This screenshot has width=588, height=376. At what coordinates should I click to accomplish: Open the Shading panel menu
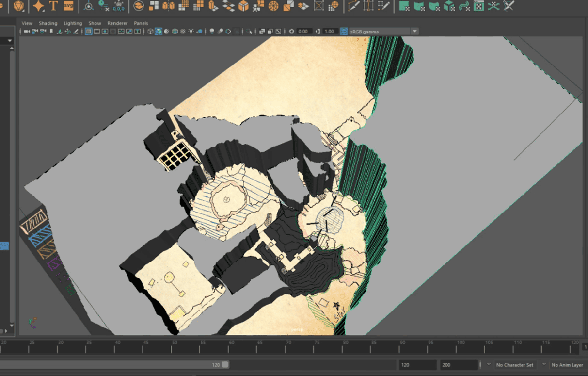tap(48, 23)
